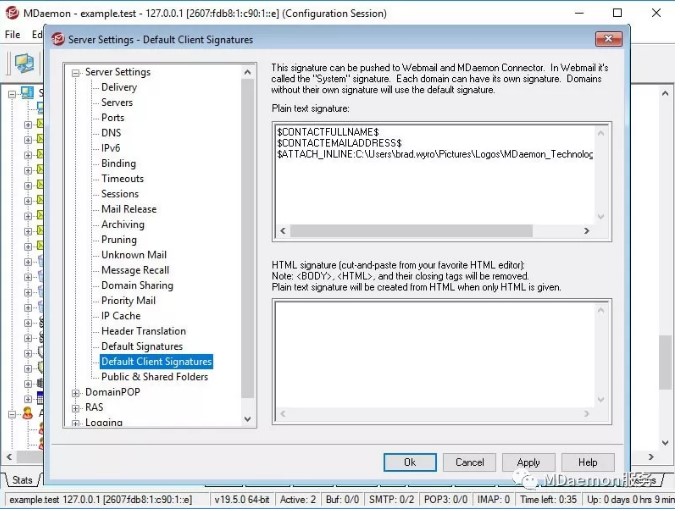Select the RAS tree item

point(94,407)
